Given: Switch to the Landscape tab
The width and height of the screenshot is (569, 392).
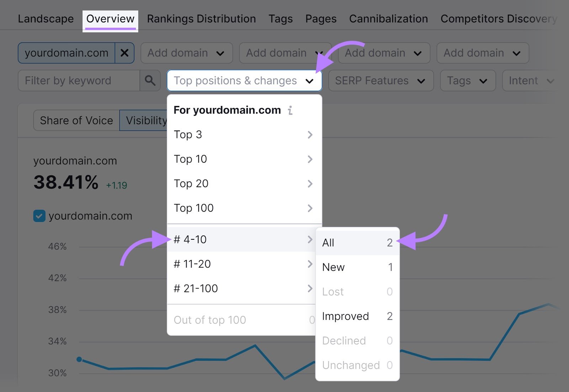Looking at the screenshot, I should tap(46, 19).
